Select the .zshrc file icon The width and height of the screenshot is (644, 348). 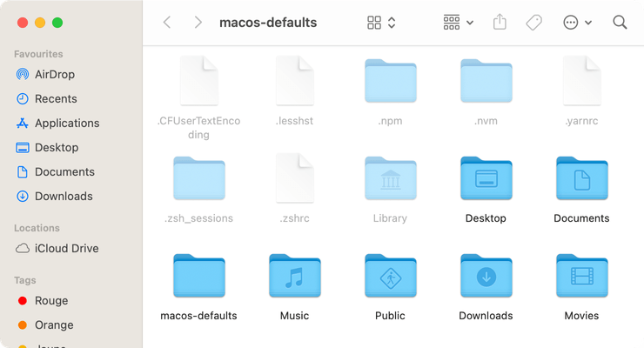pyautogui.click(x=295, y=178)
